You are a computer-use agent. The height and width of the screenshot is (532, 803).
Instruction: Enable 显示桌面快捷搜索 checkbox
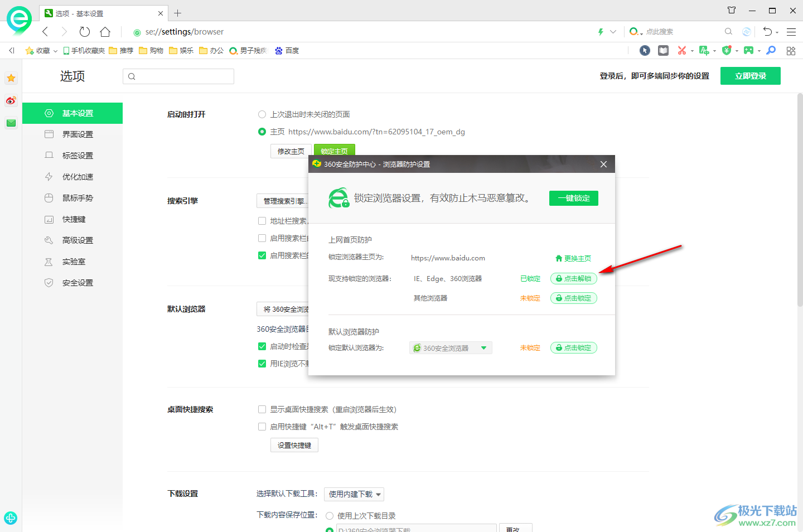tap(262, 409)
